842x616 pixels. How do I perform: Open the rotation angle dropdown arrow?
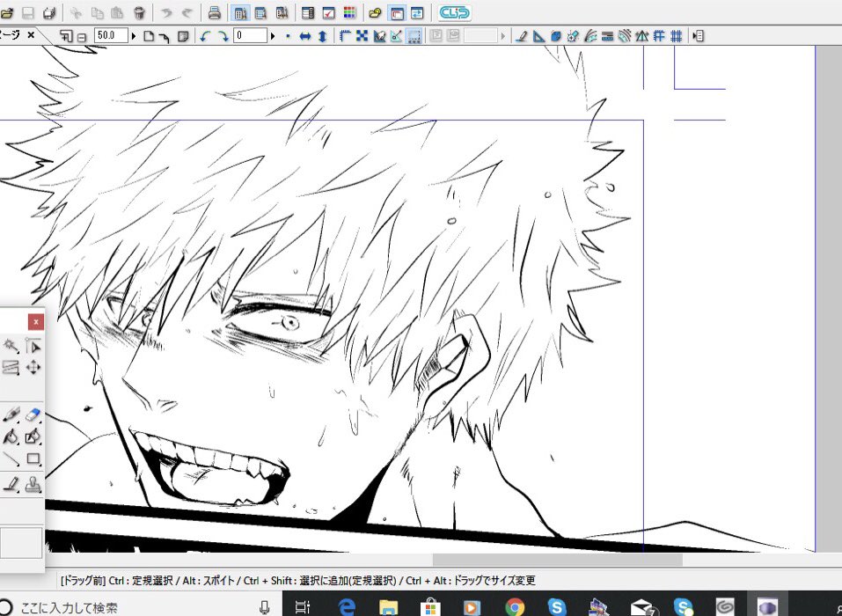click(x=273, y=36)
